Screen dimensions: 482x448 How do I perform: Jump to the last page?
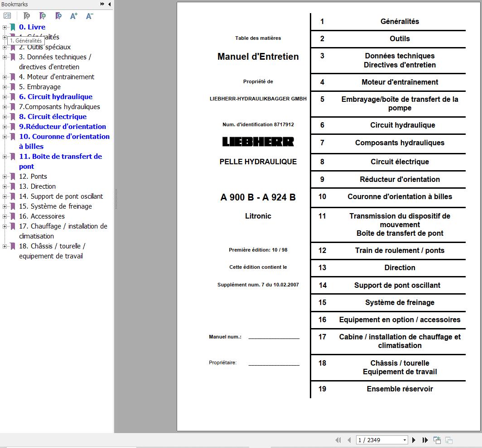tap(425, 440)
